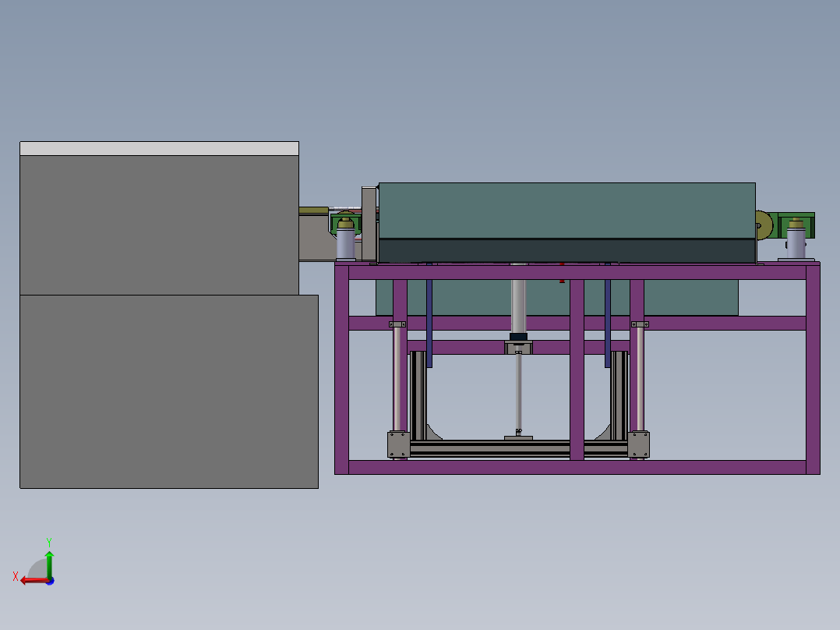Select the purple frame's rightmost leg
This screenshot has width=840, height=630.
coord(813,369)
